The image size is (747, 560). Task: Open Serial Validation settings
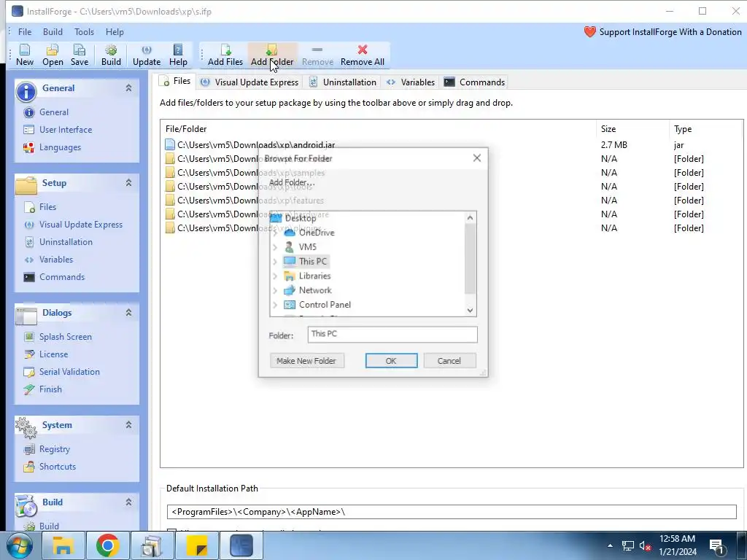pyautogui.click(x=69, y=372)
